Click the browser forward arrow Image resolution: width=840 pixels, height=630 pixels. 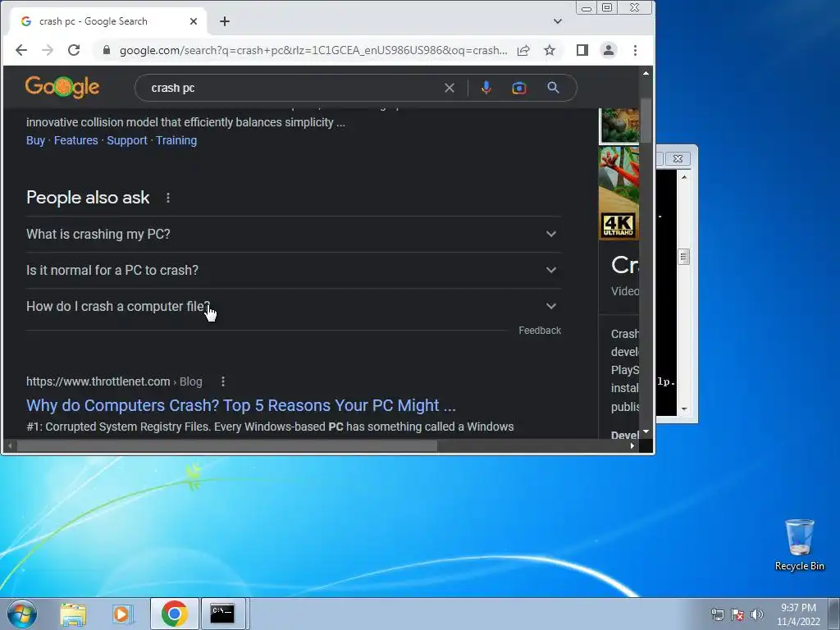[48, 50]
